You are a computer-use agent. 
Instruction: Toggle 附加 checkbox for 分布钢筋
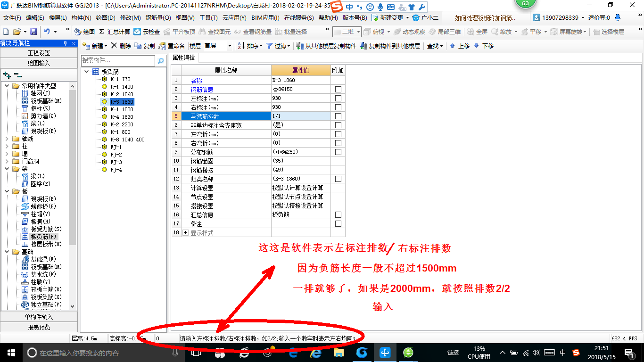[x=338, y=152]
